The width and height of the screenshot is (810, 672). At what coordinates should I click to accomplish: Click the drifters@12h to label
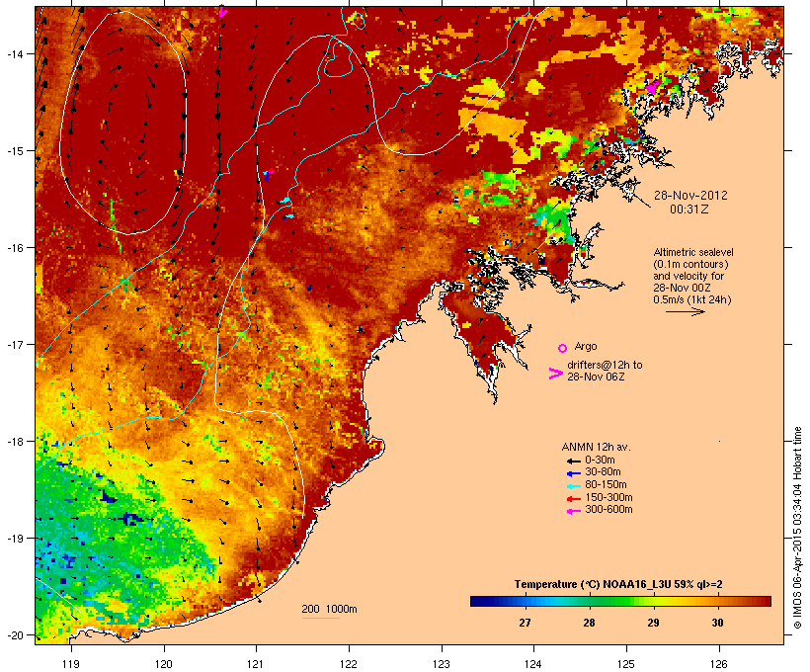pos(605,365)
